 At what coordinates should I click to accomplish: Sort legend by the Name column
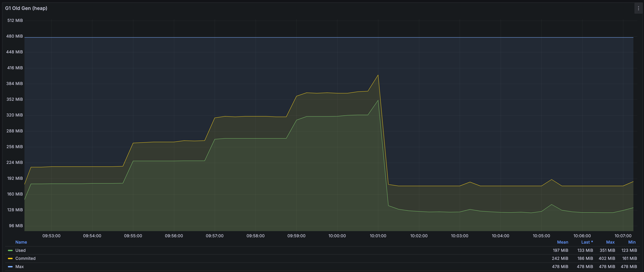tap(21, 242)
